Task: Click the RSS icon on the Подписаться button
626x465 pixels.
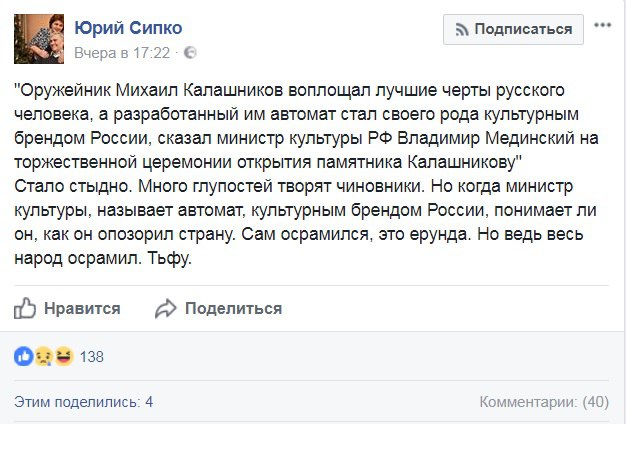Action: point(461,29)
